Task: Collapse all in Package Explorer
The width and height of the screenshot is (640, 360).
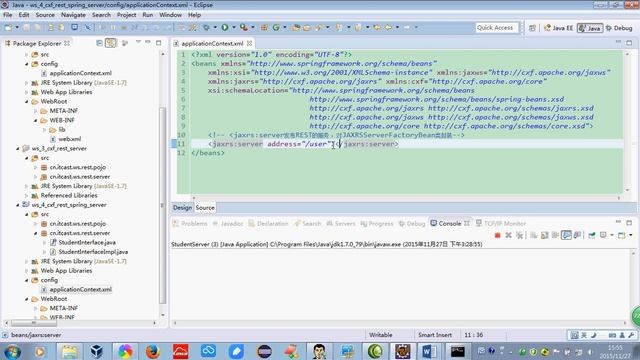Action: (x=99, y=43)
